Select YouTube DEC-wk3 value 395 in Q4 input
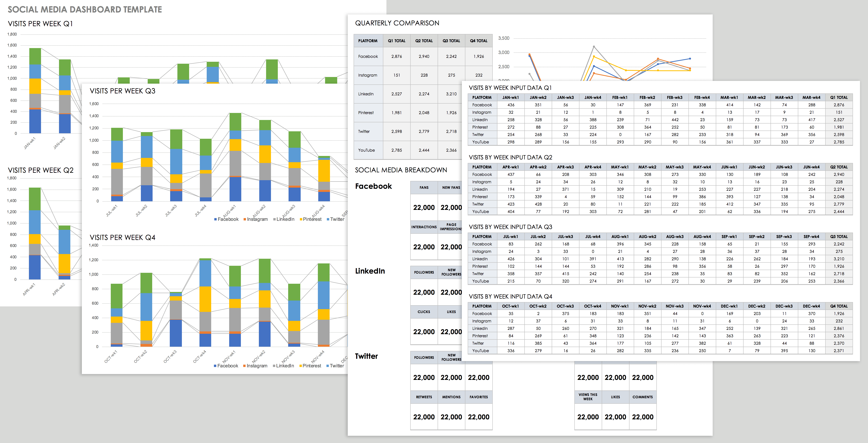The image size is (868, 443). point(784,351)
